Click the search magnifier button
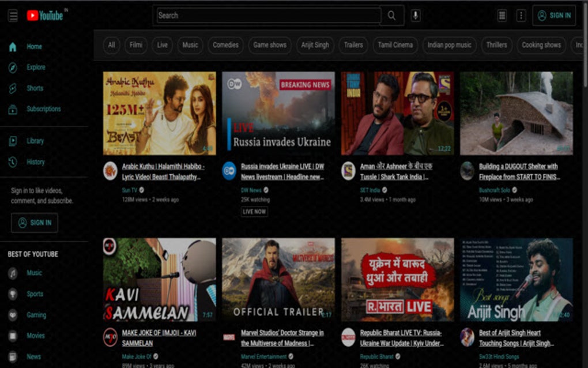This screenshot has height=368, width=588. click(392, 16)
